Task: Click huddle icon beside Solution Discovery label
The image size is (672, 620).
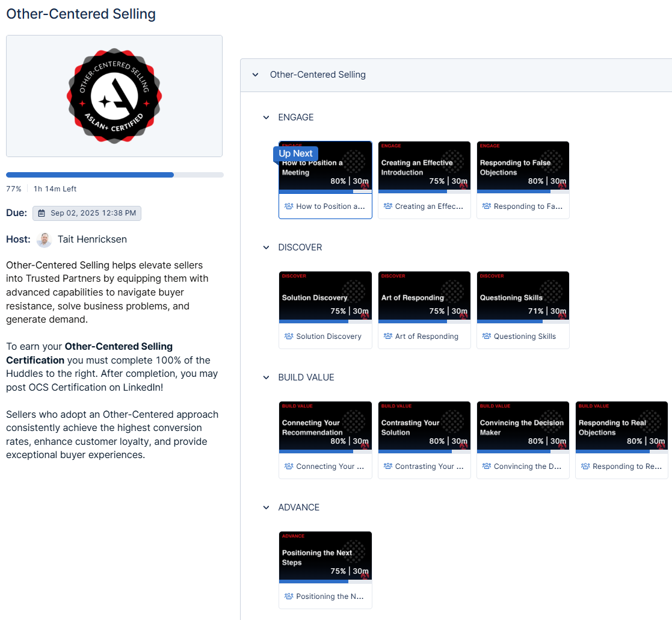Action: pos(289,336)
